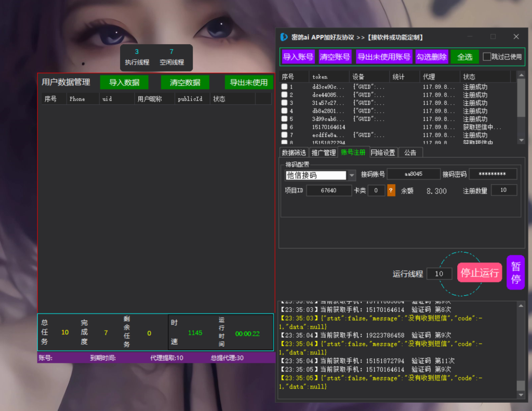The width and height of the screenshot is (532, 411).
Task: Switch to the 网络设置 tab
Action: pos(383,153)
